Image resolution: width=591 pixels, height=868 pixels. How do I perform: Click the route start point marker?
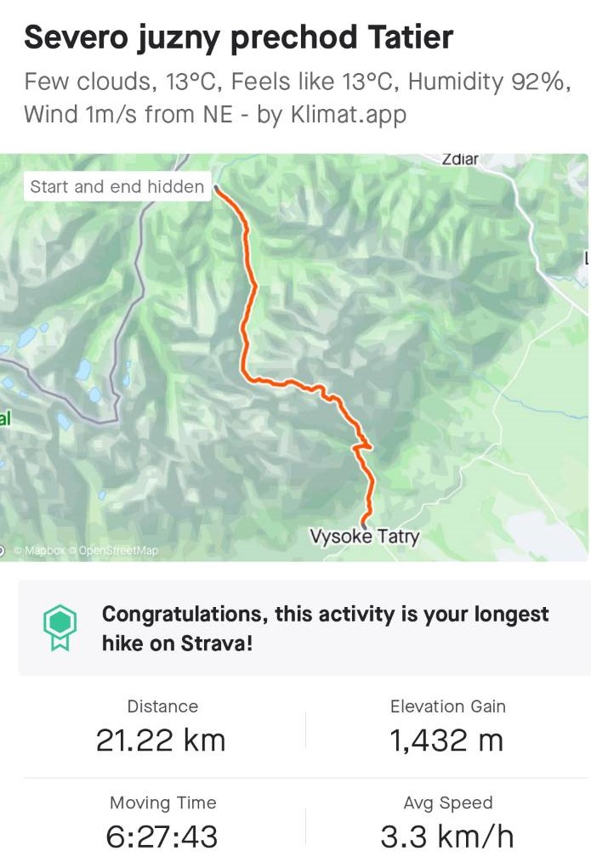tap(217, 190)
